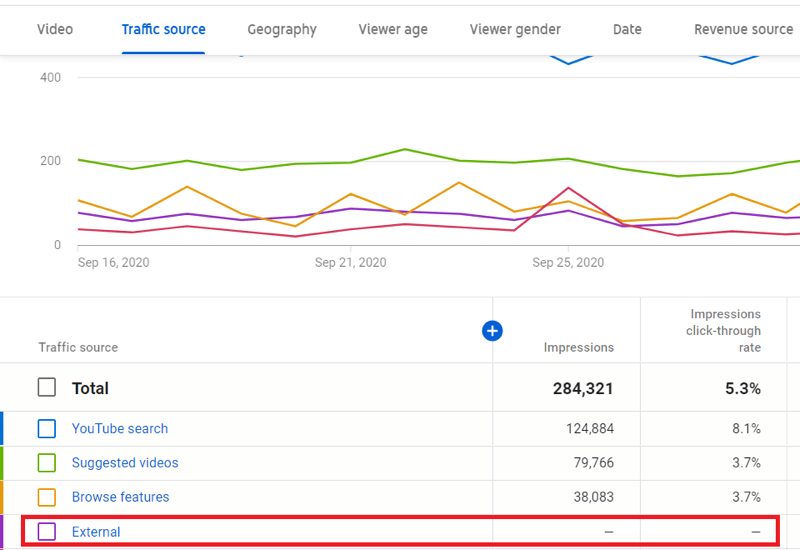Open the Browse features link
The width and height of the screenshot is (800, 550).
pyautogui.click(x=120, y=497)
